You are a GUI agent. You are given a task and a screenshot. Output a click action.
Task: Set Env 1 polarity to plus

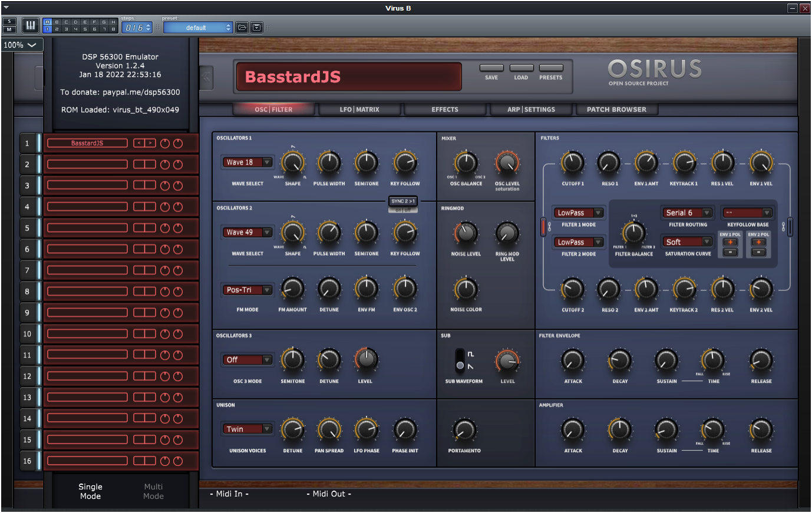(730, 242)
